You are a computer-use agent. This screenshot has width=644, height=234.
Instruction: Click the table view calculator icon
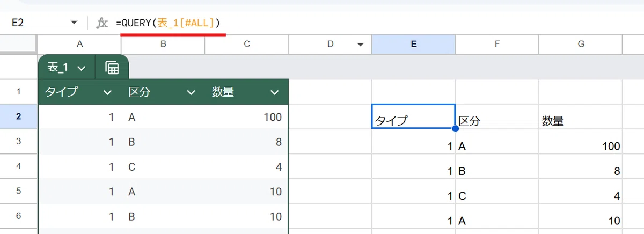pyautogui.click(x=112, y=68)
